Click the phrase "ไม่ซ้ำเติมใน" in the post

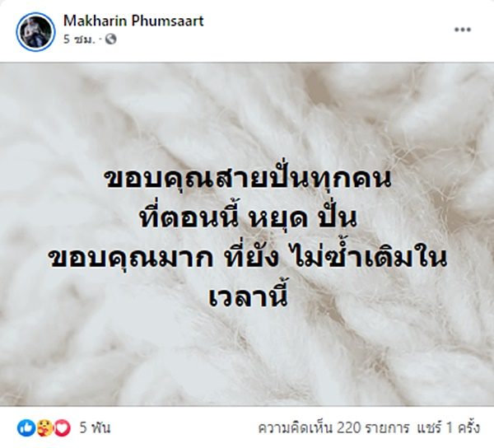pyautogui.click(x=368, y=257)
